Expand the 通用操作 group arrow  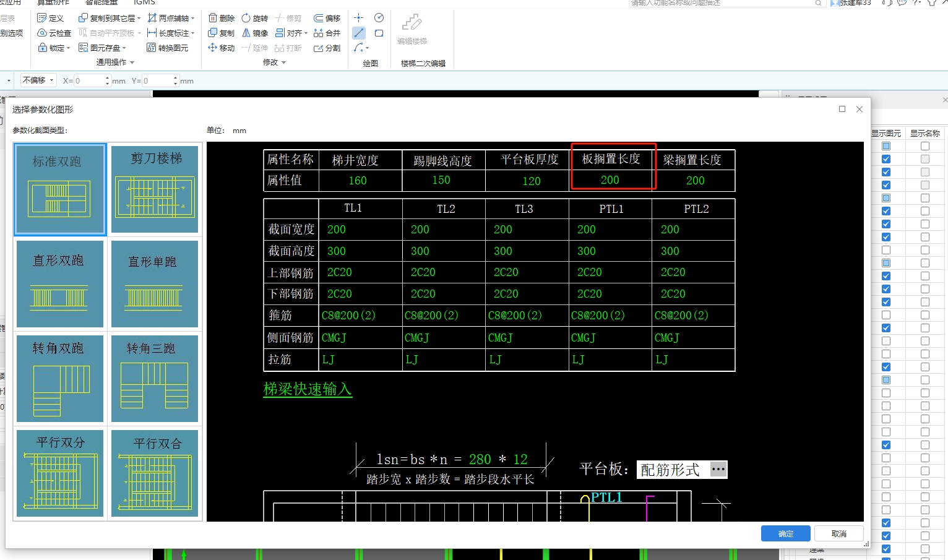132,62
